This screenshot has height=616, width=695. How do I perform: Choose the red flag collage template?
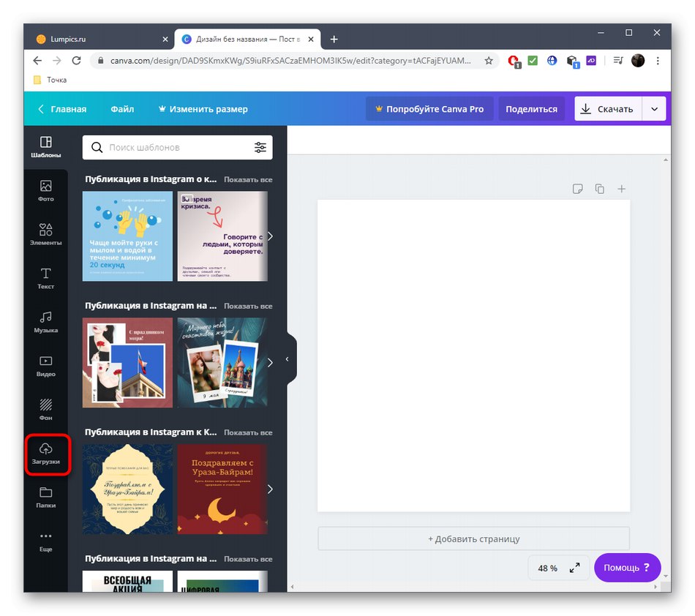[x=127, y=363]
